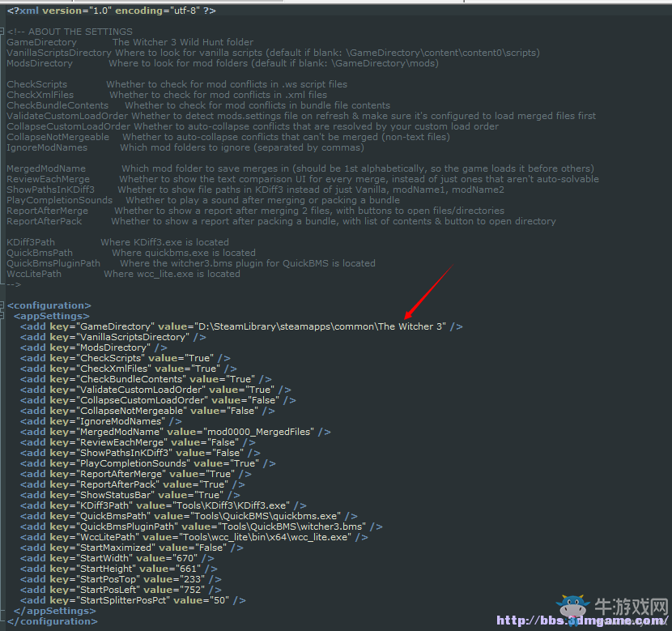Viewport: 672px width, 631px height.
Task: Click the comment line describing IgnoreModNames
Action: [x=185, y=147]
